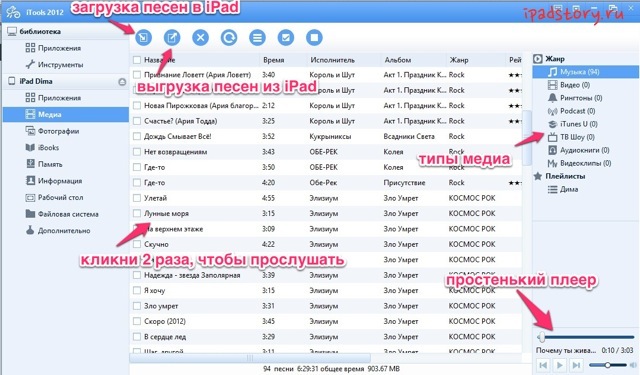Click the song title Надежда - звезда Заполярная
The height and width of the screenshot is (375, 640).
tap(192, 275)
